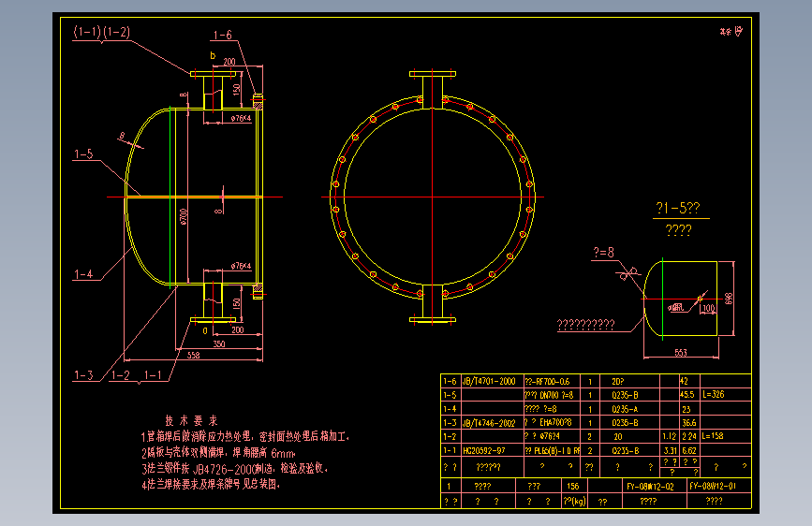
Task: Click the "?? PL65(B)-1.0 RF" flange description cell
Action: (x=552, y=450)
